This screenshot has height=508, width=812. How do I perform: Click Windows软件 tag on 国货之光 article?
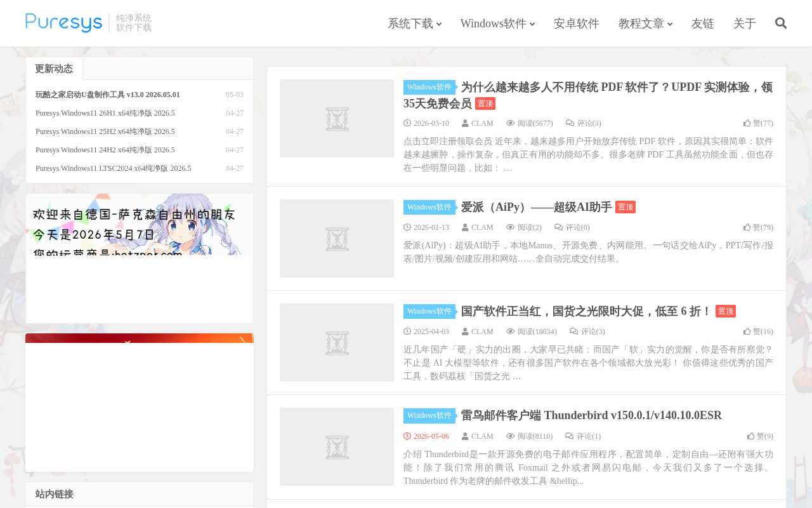coord(429,311)
